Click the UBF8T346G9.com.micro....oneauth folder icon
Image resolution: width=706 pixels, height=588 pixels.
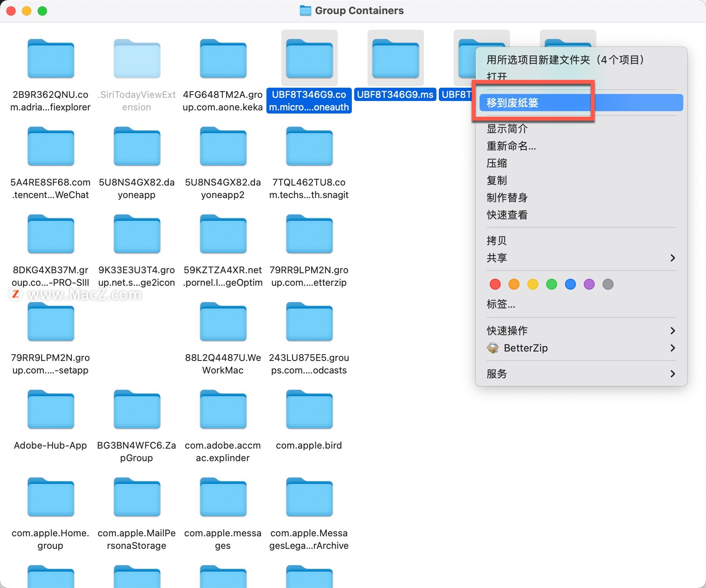[x=310, y=58]
